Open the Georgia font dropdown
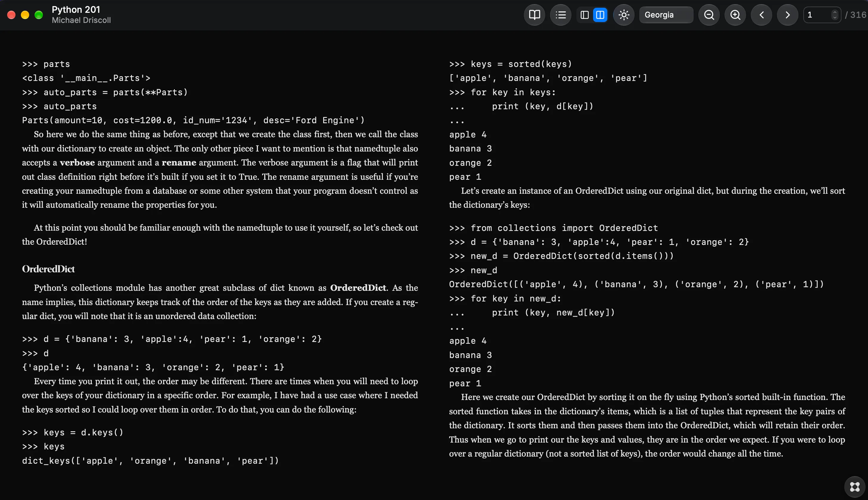Image resolution: width=868 pixels, height=500 pixels. point(666,15)
